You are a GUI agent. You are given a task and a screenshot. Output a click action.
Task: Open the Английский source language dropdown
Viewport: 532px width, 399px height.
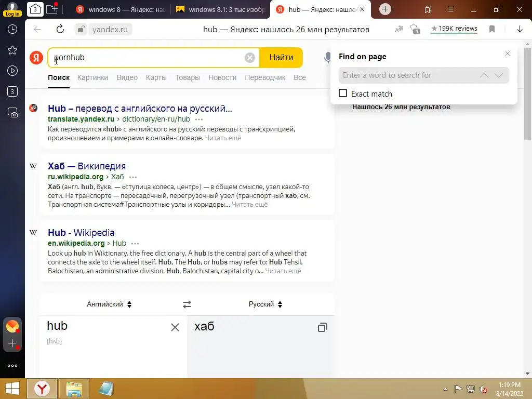(109, 304)
